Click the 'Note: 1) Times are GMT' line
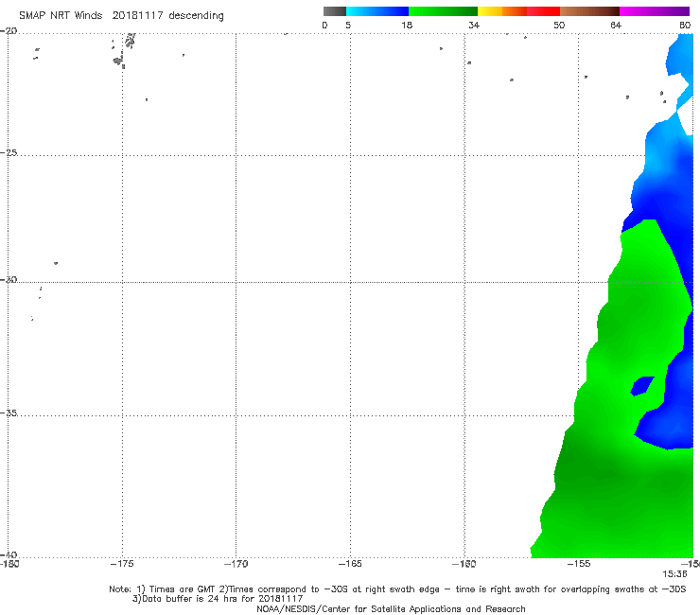The height and width of the screenshot is (615, 700). (x=397, y=589)
